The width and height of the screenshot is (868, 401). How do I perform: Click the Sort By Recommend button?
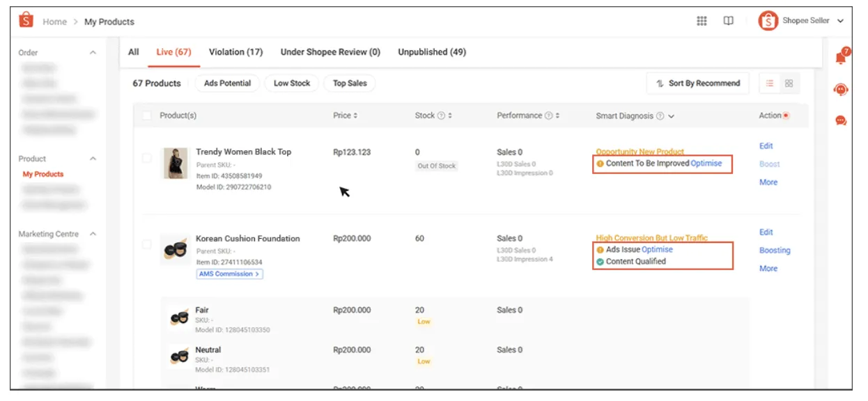pyautogui.click(x=697, y=84)
